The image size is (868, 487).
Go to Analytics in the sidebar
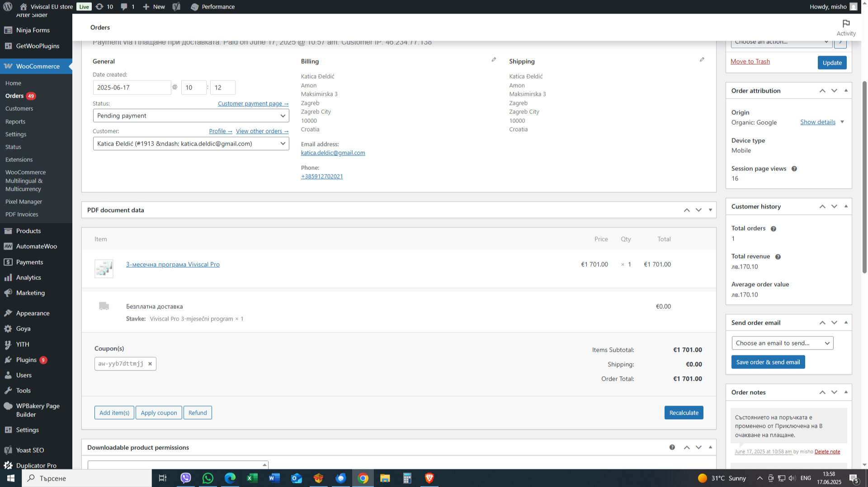[x=28, y=278]
